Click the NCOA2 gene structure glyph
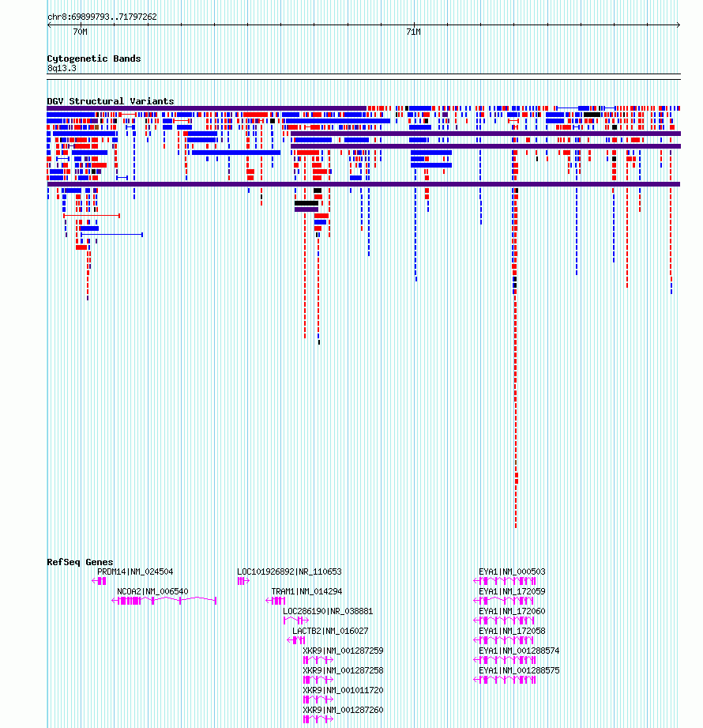The height and width of the screenshot is (728, 703). (164, 601)
